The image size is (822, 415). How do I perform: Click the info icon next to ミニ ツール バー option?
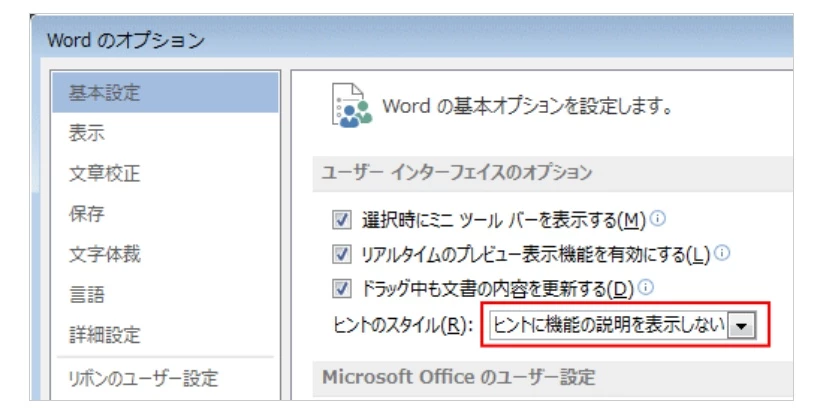point(657,218)
